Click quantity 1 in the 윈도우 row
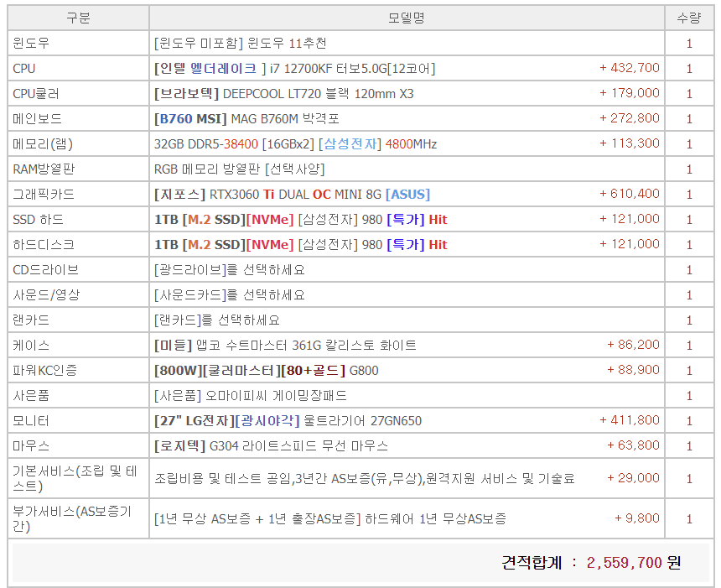The width and height of the screenshot is (721, 588). point(689,44)
